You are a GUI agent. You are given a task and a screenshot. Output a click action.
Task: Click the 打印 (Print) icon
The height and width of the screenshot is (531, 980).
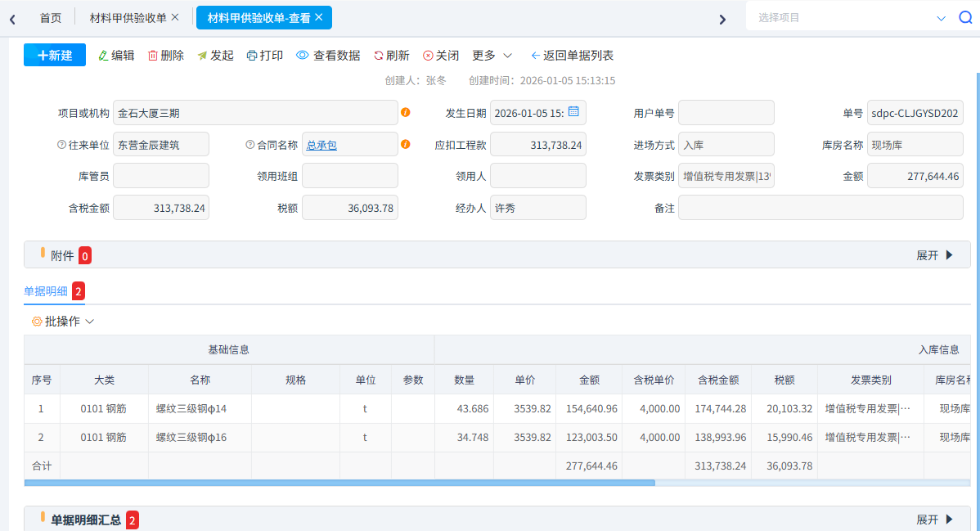pyautogui.click(x=253, y=56)
